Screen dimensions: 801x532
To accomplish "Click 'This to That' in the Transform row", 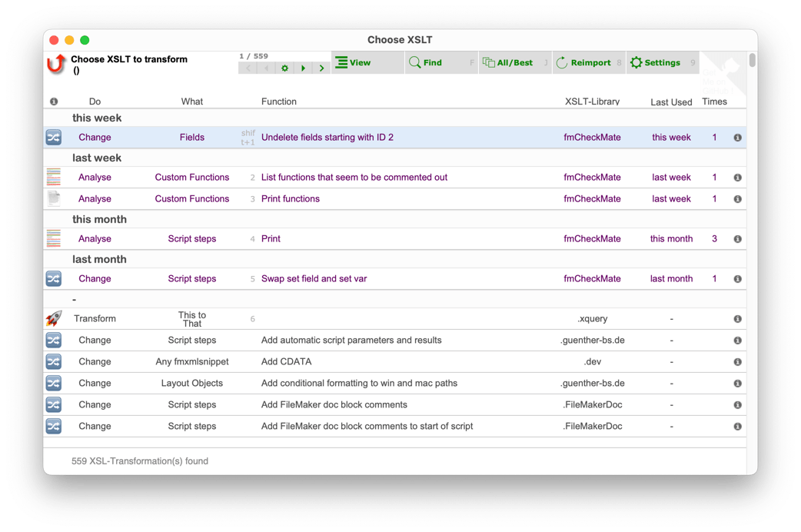I will 192,319.
